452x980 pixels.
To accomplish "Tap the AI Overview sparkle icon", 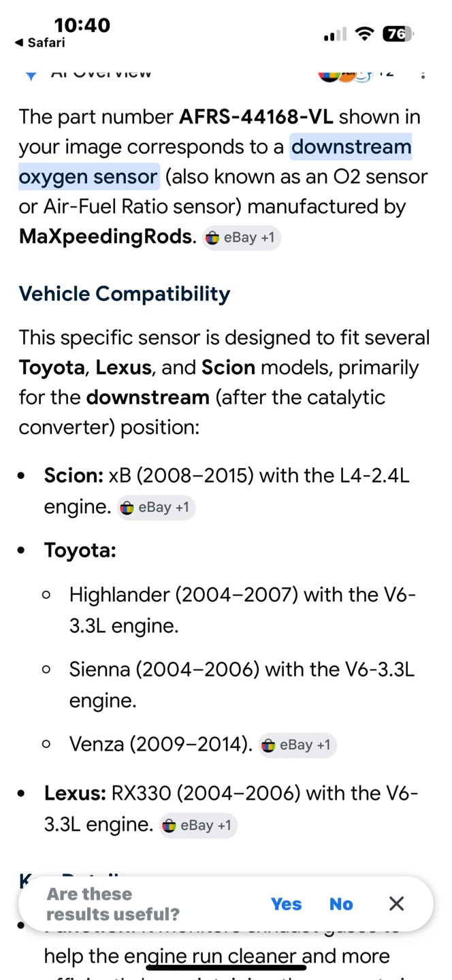I will 31,75.
